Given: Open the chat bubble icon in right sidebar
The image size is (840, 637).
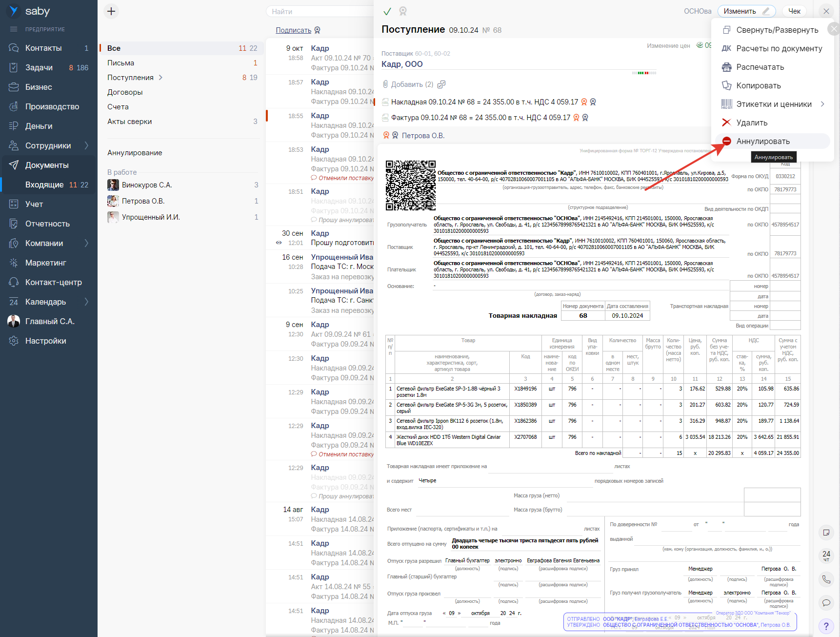Looking at the screenshot, I should pos(826,603).
